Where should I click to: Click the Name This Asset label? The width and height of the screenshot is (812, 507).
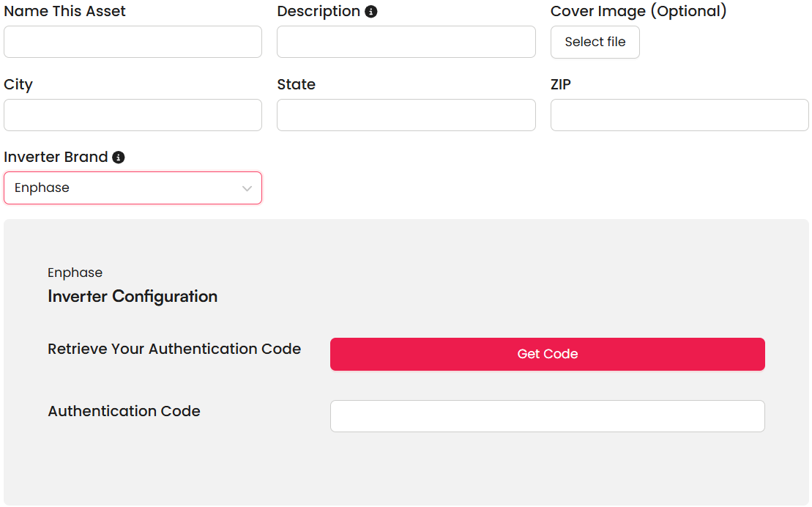click(64, 12)
